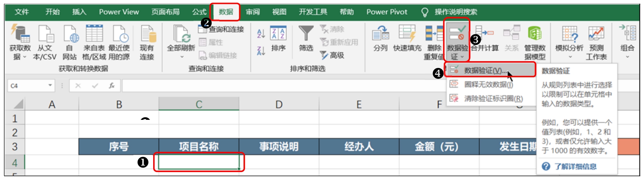Switch to 审阅 tab

coord(253,12)
